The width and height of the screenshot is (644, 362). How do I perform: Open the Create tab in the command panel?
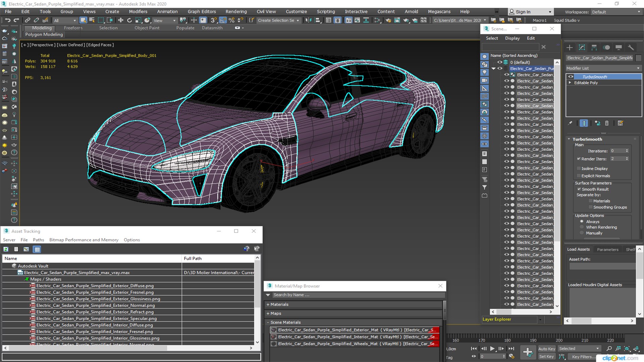570,48
